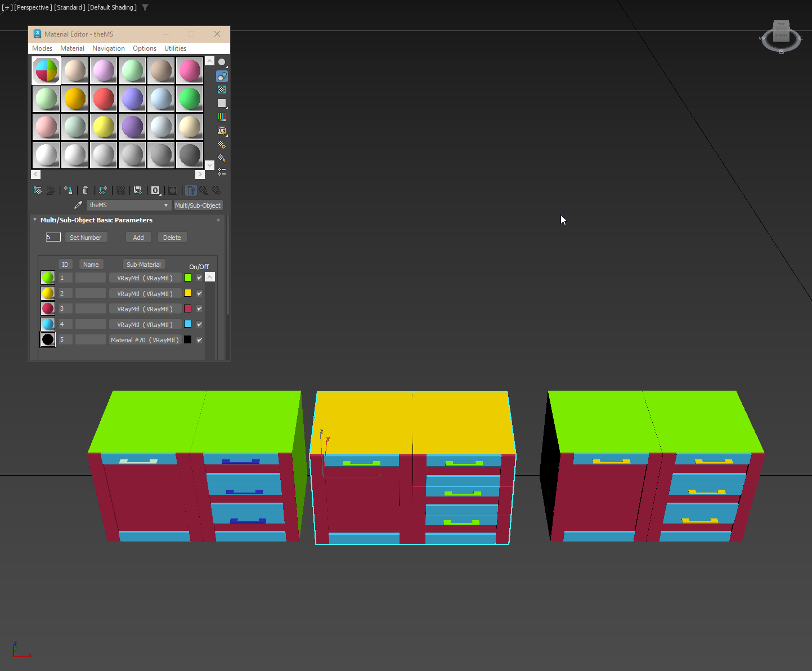The width and height of the screenshot is (812, 671).
Task: Click the Get Material icon
Action: (x=38, y=190)
